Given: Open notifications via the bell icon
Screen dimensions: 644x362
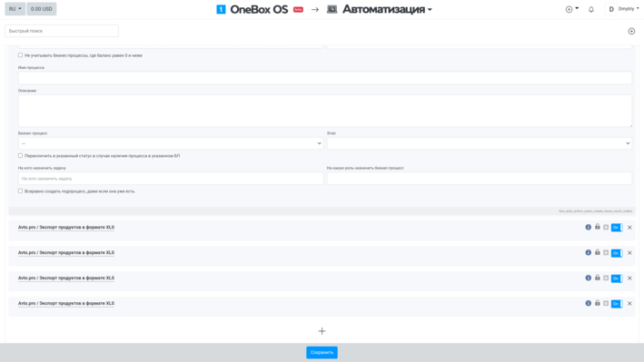Looking at the screenshot, I should click(591, 9).
